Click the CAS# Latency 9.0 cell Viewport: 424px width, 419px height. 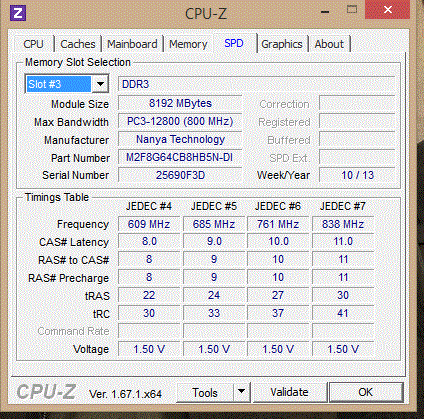214,242
